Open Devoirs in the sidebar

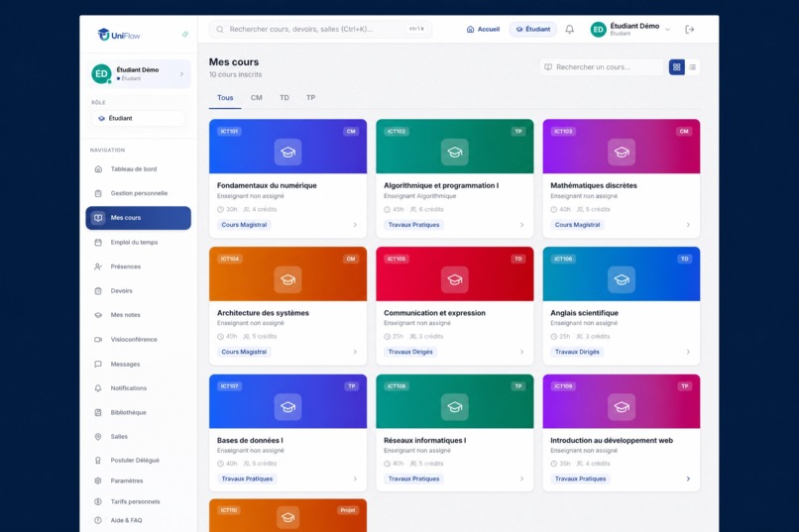pos(138,291)
